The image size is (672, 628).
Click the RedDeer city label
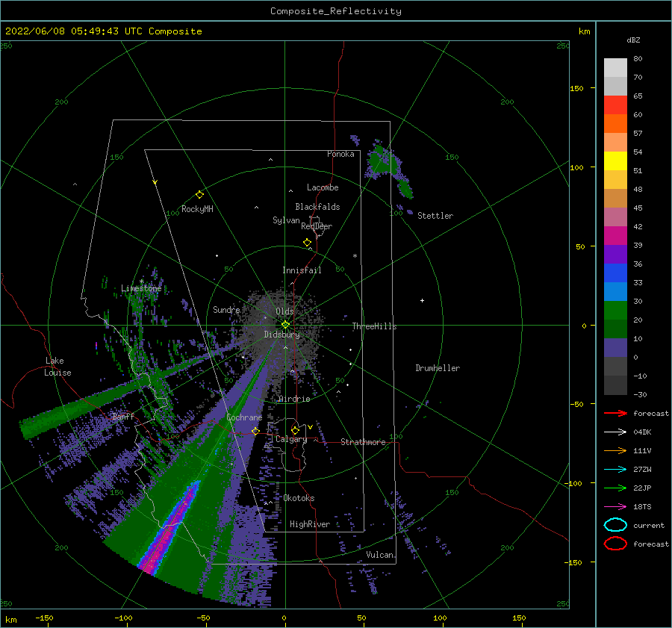(x=317, y=226)
